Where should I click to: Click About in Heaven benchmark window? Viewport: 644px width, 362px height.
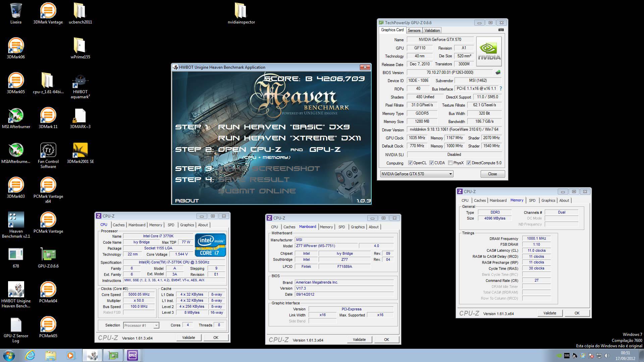(187, 200)
